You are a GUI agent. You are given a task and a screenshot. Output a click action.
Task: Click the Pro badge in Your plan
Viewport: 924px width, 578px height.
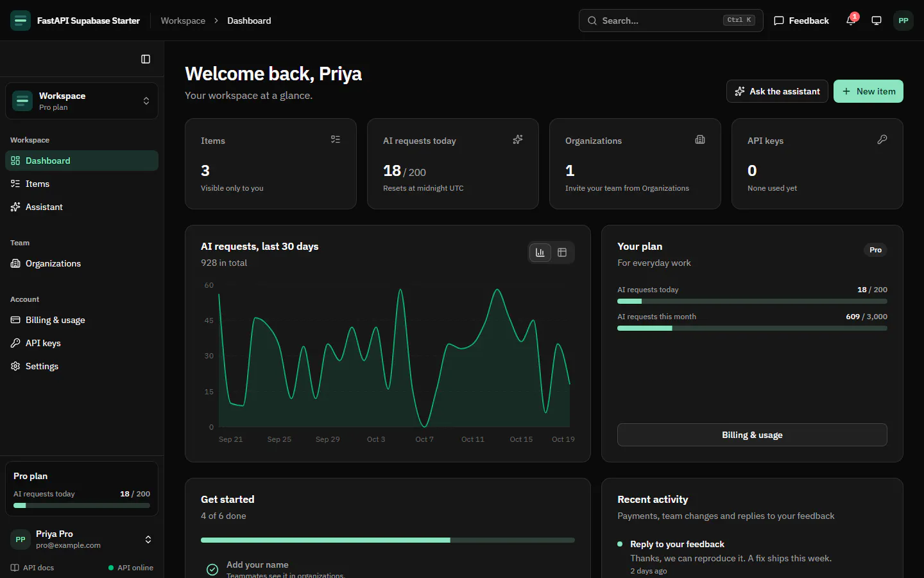point(875,250)
